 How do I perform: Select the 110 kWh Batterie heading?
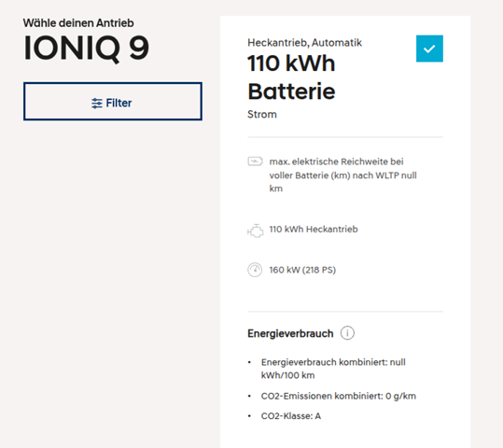(x=291, y=77)
